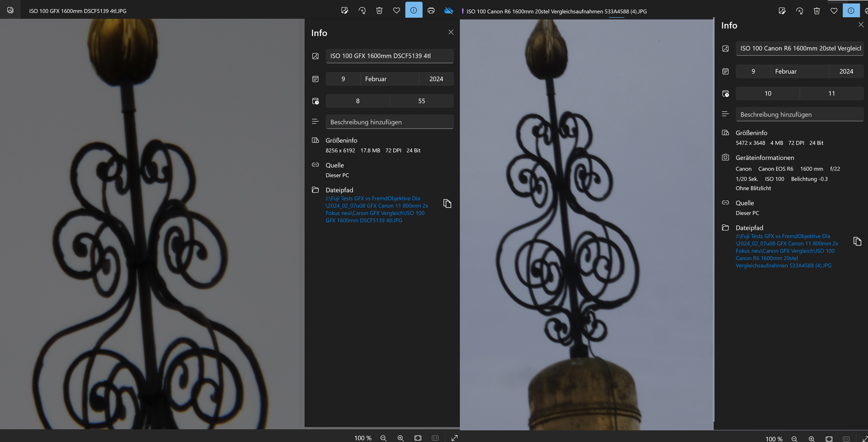Zoom out on the left GFX image

tap(383, 438)
